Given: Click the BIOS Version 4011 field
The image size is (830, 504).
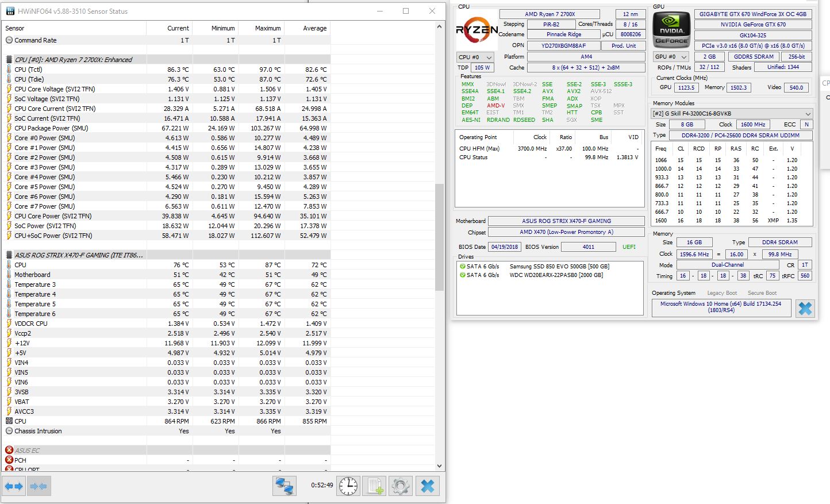Looking at the screenshot, I should pyautogui.click(x=588, y=247).
